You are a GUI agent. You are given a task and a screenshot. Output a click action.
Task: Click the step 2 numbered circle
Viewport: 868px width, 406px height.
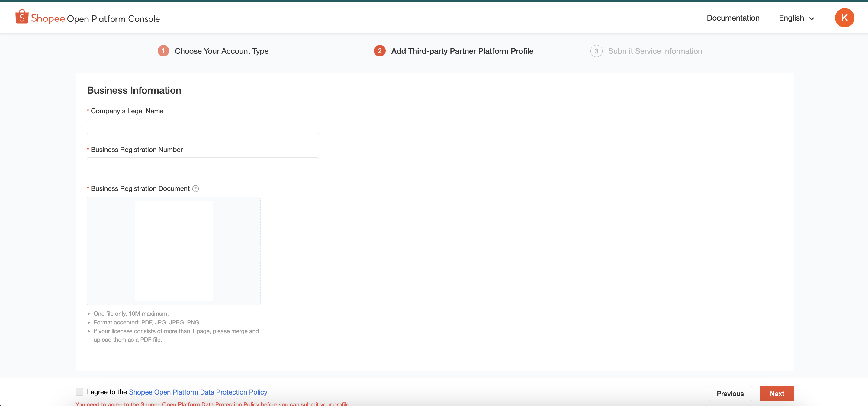click(x=379, y=51)
